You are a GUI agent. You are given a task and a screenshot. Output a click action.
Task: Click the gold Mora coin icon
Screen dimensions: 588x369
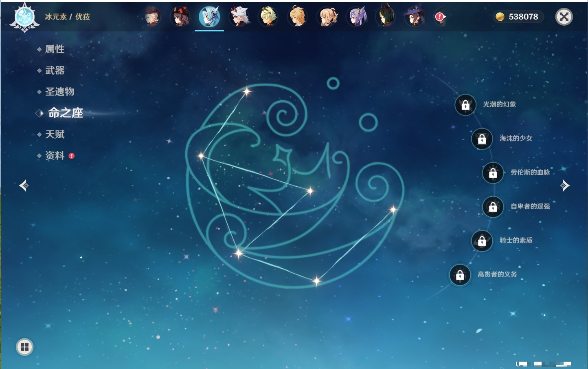tap(500, 17)
